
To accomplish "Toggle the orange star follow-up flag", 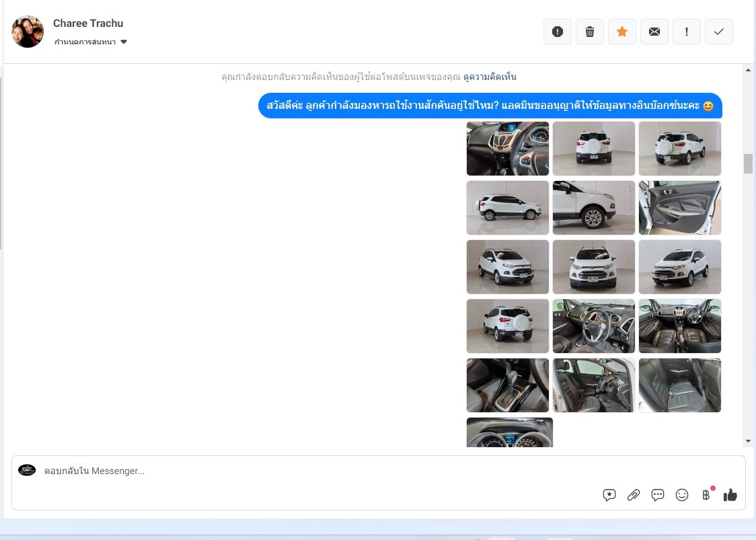I will click(622, 32).
